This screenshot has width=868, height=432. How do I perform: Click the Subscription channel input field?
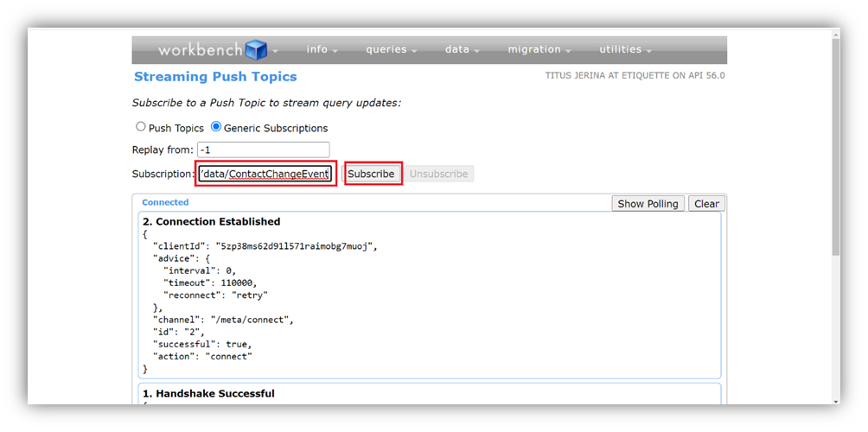click(265, 174)
